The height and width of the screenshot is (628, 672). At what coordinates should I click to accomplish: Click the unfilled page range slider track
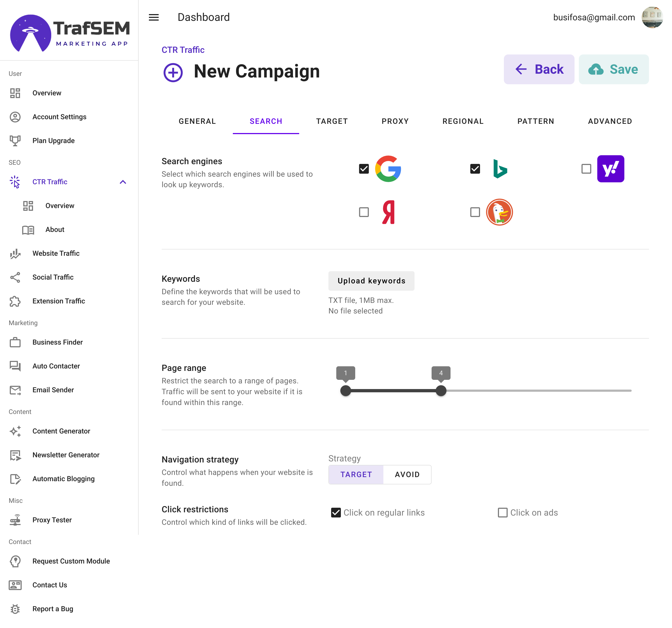coord(539,391)
